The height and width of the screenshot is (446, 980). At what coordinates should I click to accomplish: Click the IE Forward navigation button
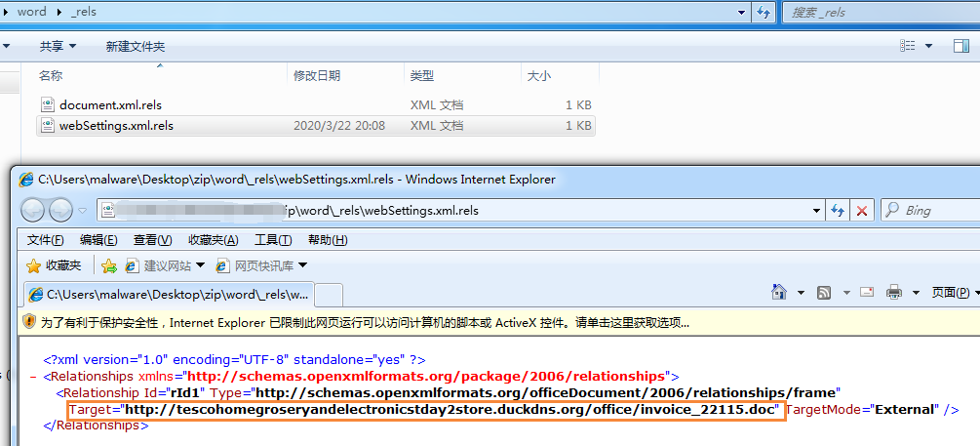click(x=60, y=210)
